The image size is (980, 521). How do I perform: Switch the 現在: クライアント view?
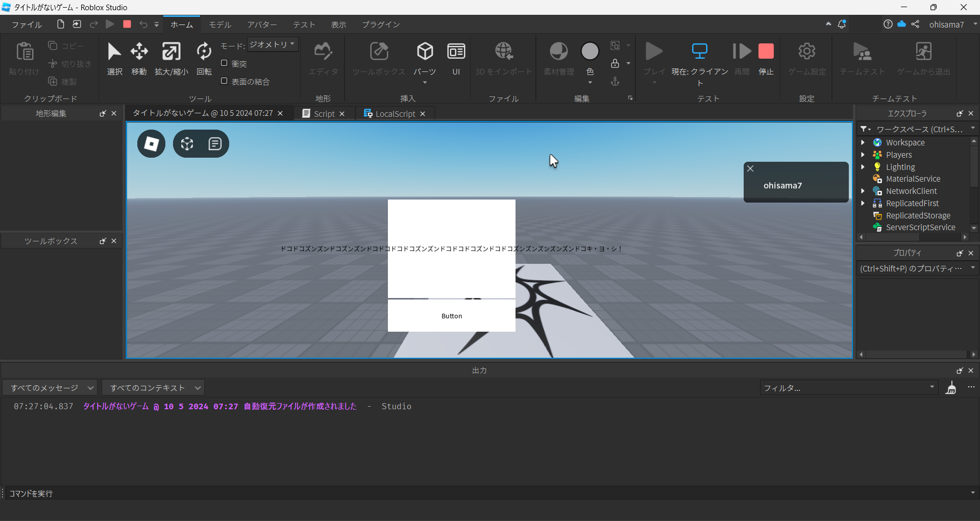[x=700, y=63]
